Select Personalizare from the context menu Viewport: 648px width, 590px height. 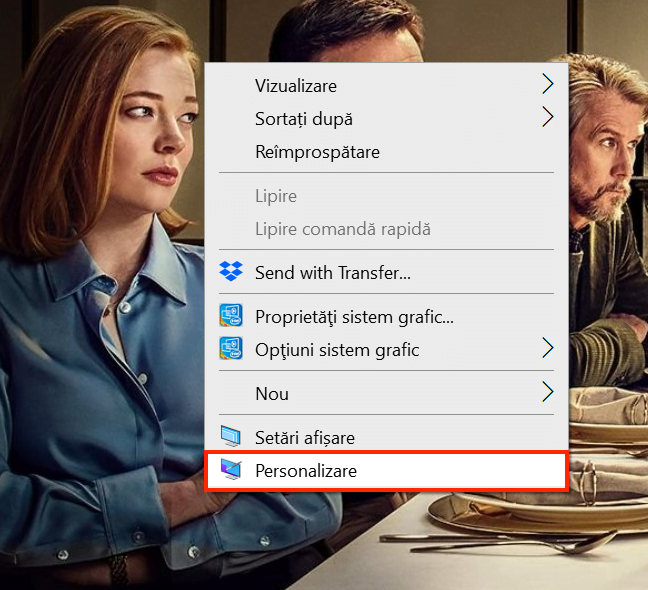[306, 470]
